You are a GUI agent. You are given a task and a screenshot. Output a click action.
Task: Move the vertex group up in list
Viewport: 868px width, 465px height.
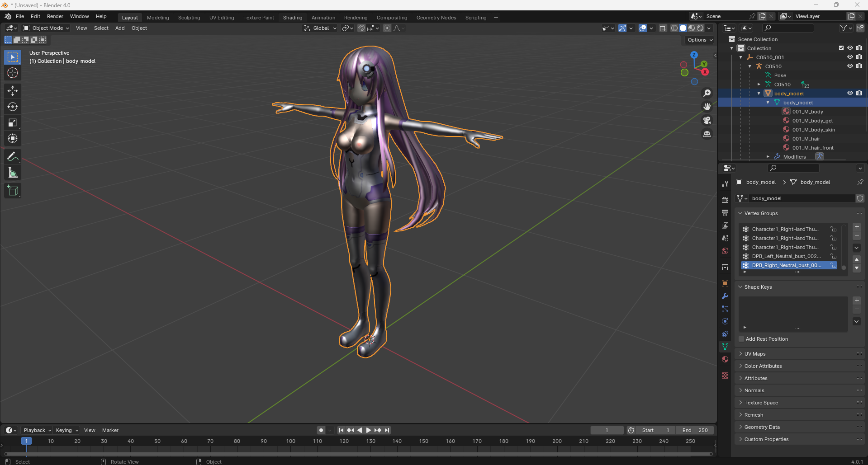[x=857, y=259]
